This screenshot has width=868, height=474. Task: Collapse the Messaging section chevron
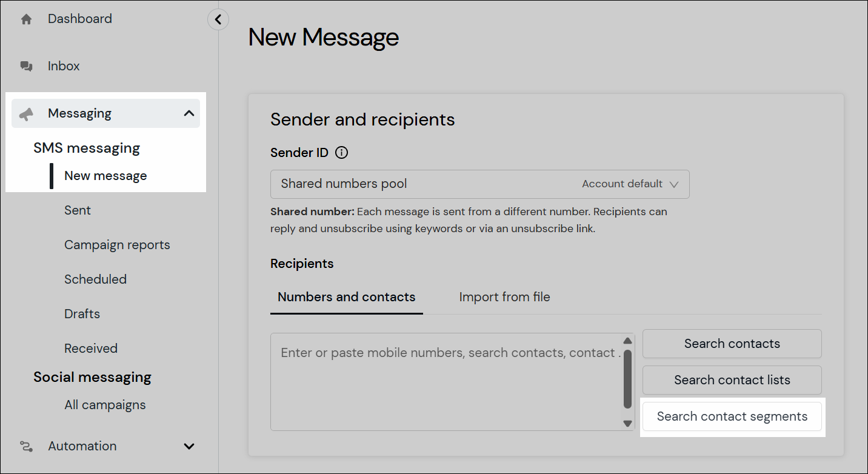189,113
